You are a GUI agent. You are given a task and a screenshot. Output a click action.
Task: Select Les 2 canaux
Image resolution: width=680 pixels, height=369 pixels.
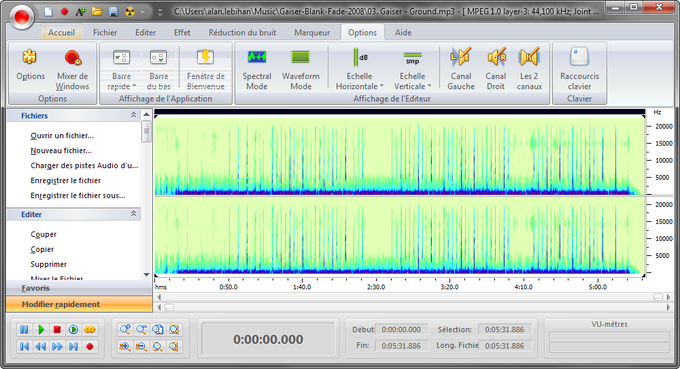click(x=529, y=69)
